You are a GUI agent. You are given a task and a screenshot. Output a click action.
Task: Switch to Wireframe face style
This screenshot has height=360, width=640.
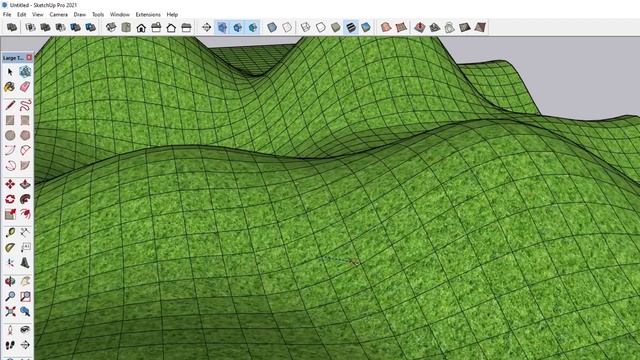305,27
